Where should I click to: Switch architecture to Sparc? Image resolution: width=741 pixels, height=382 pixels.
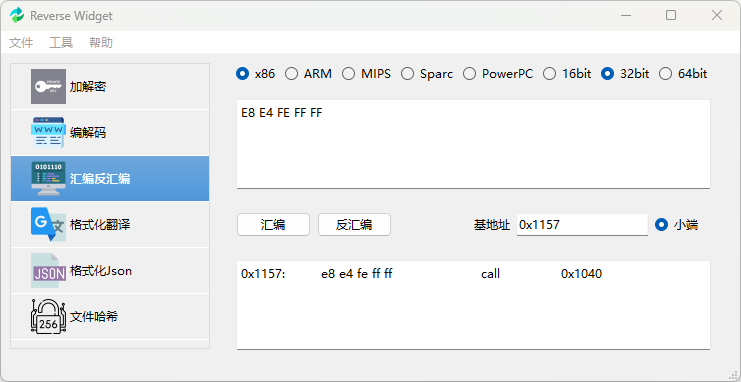point(427,74)
